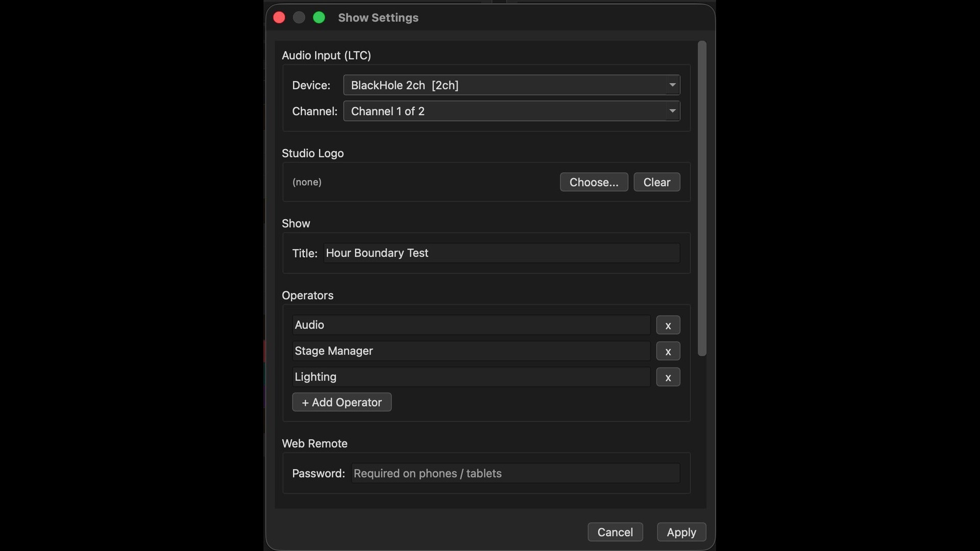Click the green zoom window button
The width and height of the screenshot is (980, 551).
coord(319,18)
